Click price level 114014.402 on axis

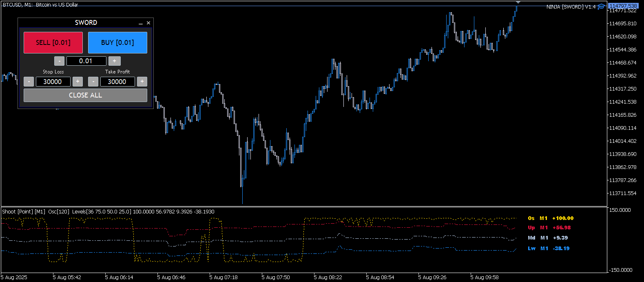tap(623, 141)
